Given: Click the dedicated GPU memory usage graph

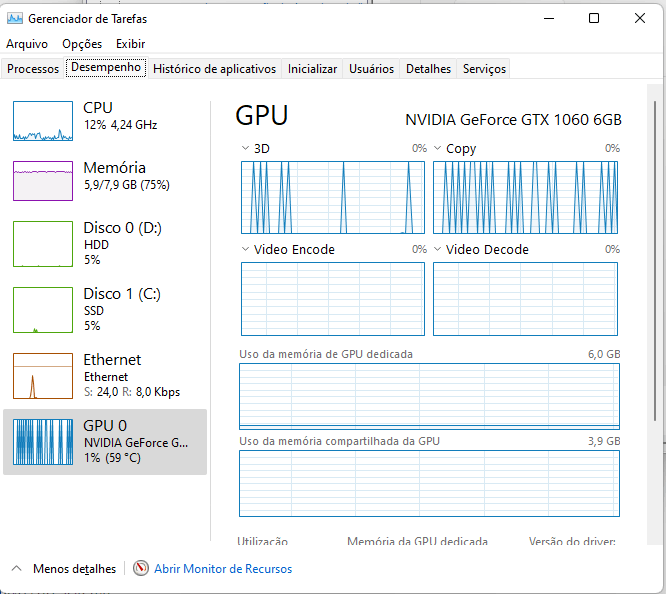Looking at the screenshot, I should tap(429, 396).
